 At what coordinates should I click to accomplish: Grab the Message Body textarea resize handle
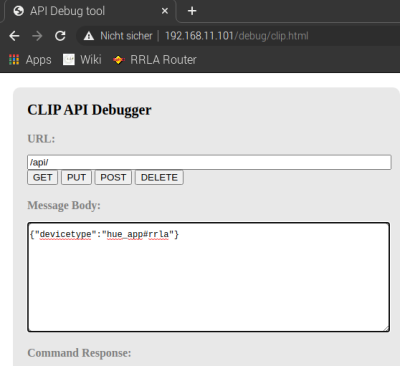tap(386, 328)
